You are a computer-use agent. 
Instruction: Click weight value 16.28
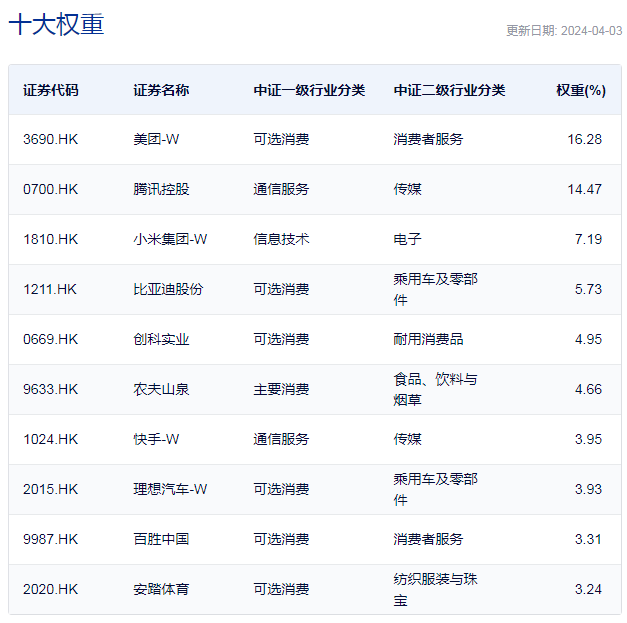pyautogui.click(x=585, y=139)
